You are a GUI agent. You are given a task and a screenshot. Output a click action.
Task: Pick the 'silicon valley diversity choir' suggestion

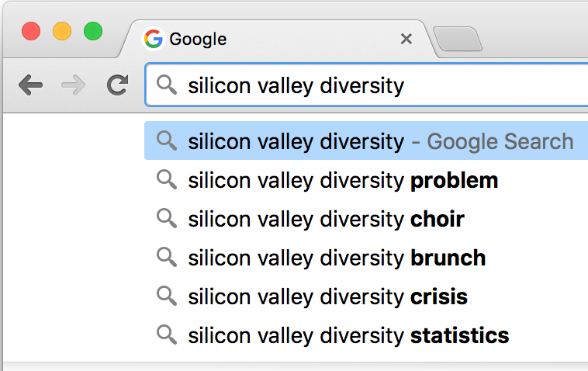coord(366,219)
